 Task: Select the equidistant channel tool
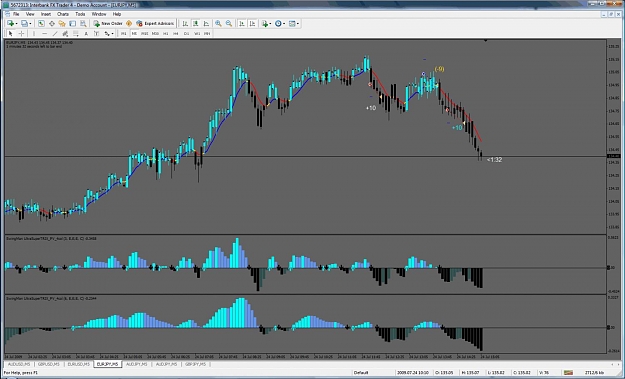(65, 34)
